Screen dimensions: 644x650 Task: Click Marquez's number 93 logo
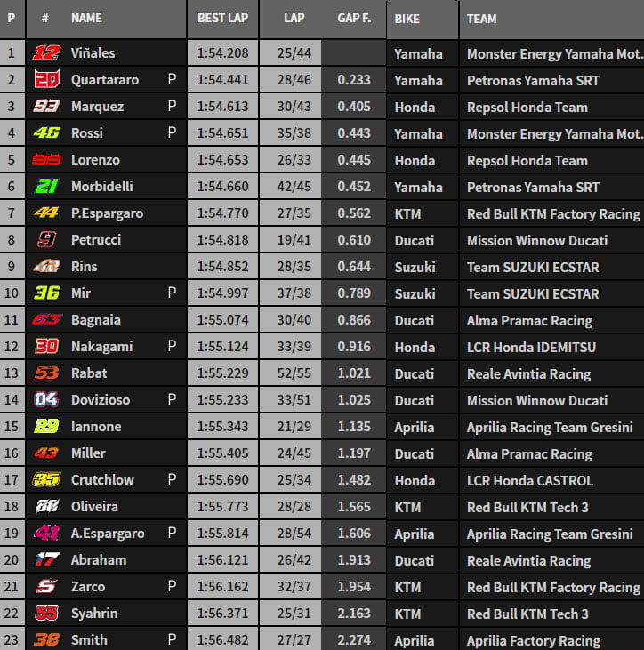pyautogui.click(x=46, y=106)
